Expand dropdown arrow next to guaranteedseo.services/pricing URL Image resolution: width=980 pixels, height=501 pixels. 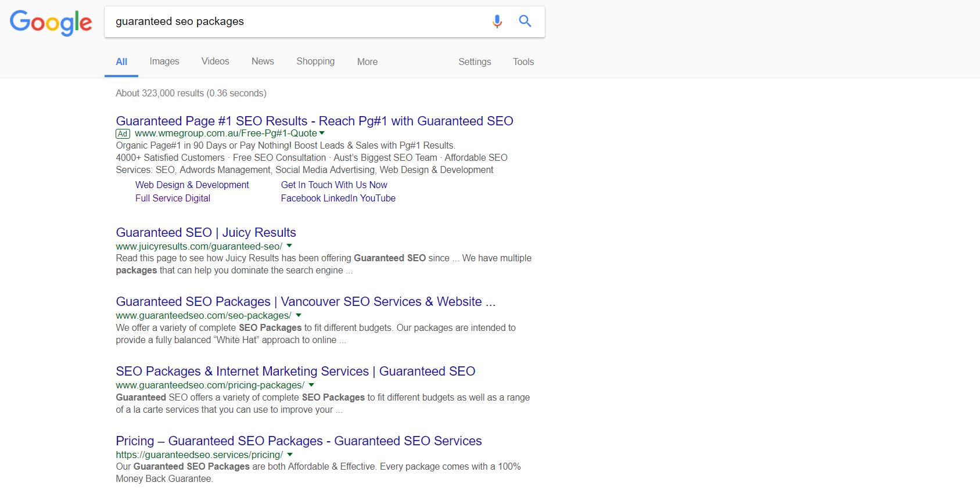(x=290, y=455)
